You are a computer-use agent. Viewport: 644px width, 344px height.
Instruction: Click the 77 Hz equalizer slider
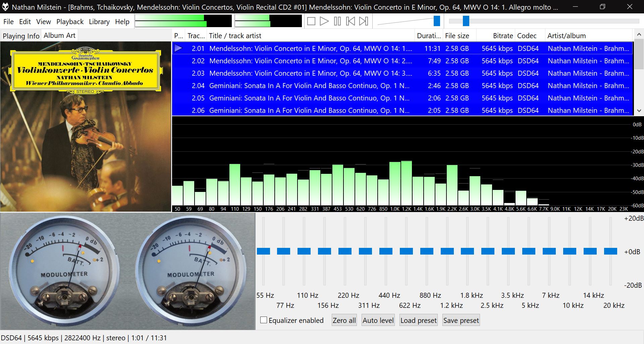pyautogui.click(x=284, y=251)
